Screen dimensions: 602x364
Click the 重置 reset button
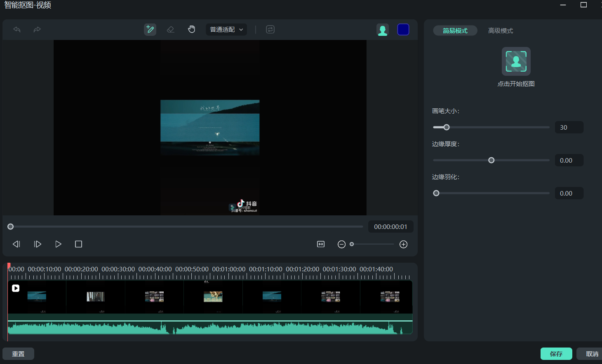pyautogui.click(x=18, y=354)
